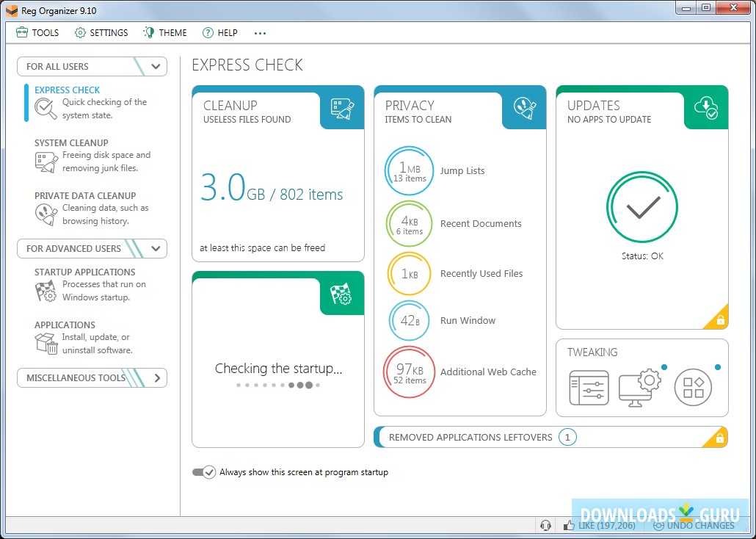Open the more options ellipsis menu
This screenshot has width=756, height=539.
[260, 32]
